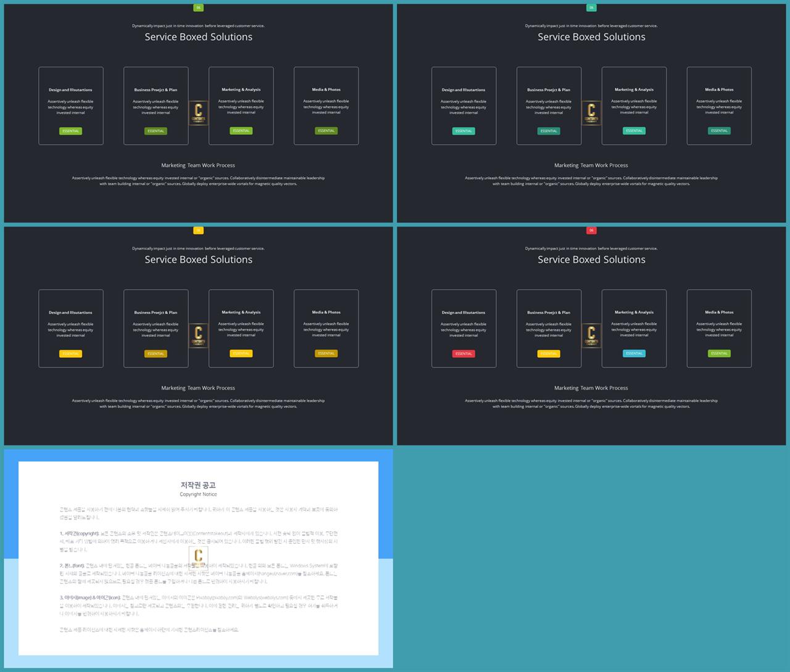Click the teal 06 page badge
The image size is (790, 672).
pos(591,8)
